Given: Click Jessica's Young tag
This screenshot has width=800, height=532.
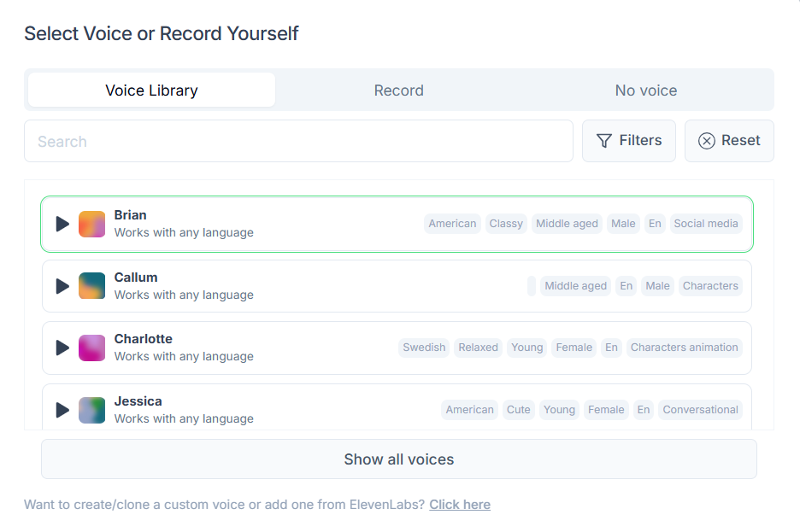Looking at the screenshot, I should (x=559, y=410).
